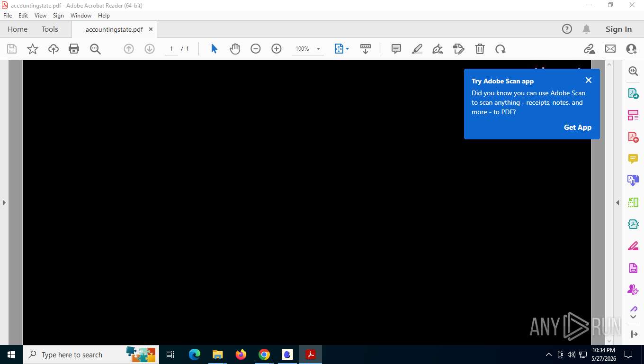
Task: Open the File menu
Action: click(8, 16)
